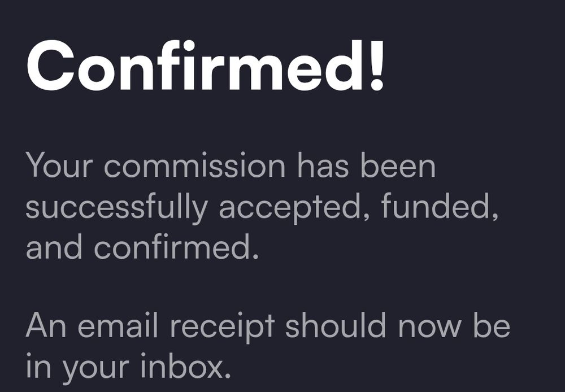Select the word "email"
The width and height of the screenshot is (565, 392).
(118, 325)
